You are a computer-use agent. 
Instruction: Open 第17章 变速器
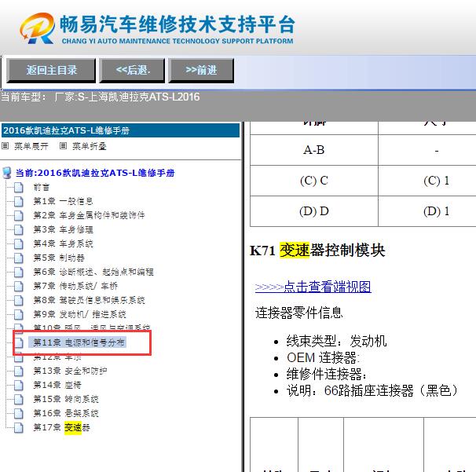(61, 427)
